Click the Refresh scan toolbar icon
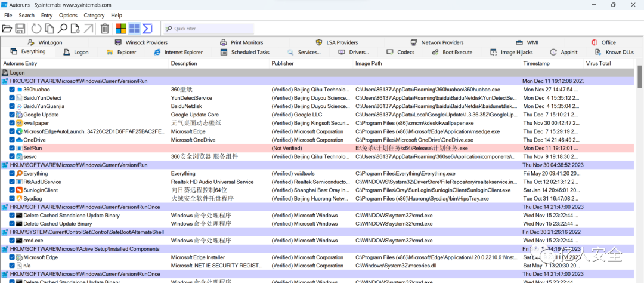Image resolution: width=644 pixels, height=283 pixels. [x=36, y=29]
